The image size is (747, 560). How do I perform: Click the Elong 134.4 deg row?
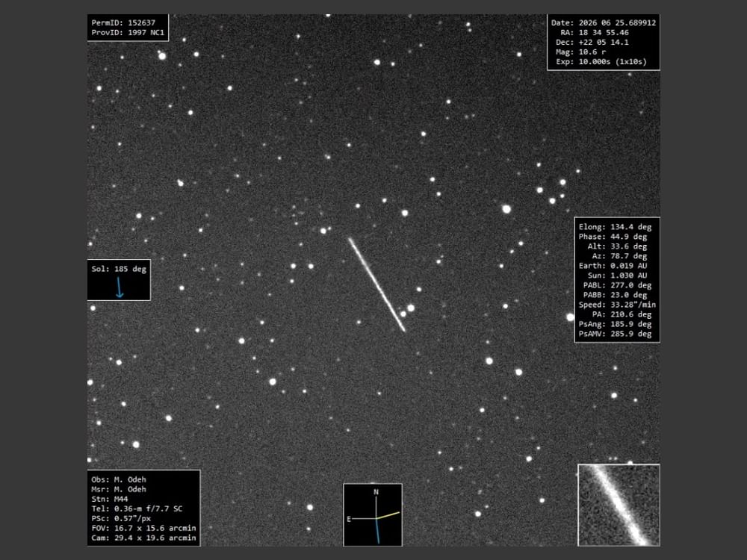(615, 227)
